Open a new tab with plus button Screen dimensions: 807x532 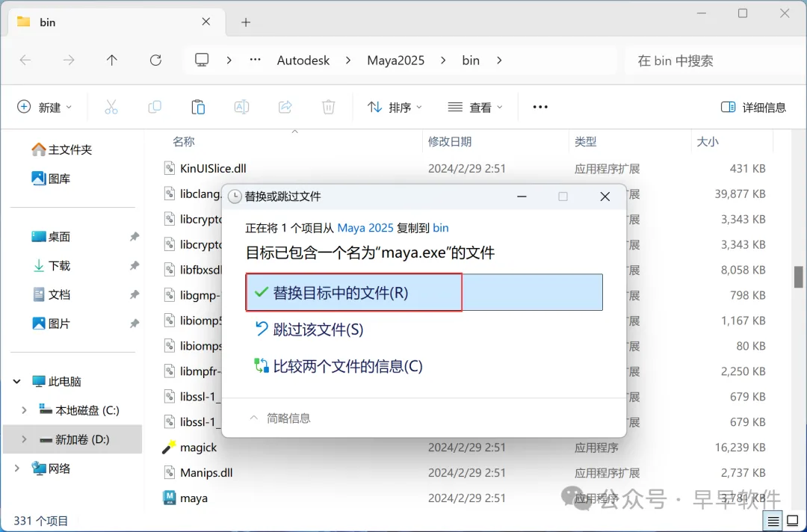click(x=246, y=22)
